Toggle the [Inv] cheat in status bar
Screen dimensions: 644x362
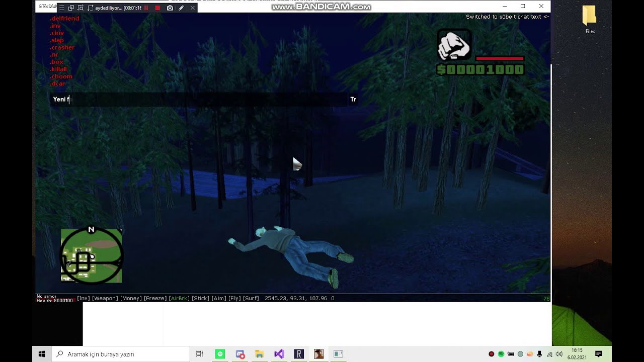click(x=84, y=298)
